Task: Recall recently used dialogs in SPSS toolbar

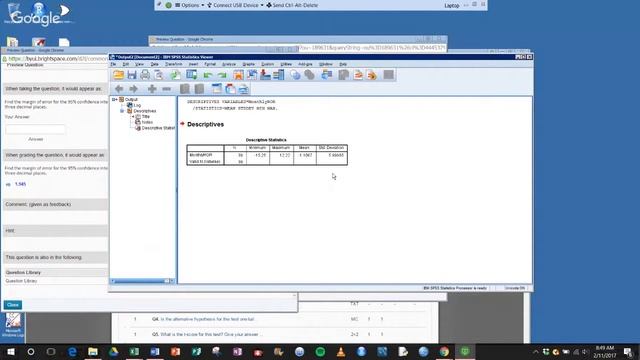Action: click(191, 75)
